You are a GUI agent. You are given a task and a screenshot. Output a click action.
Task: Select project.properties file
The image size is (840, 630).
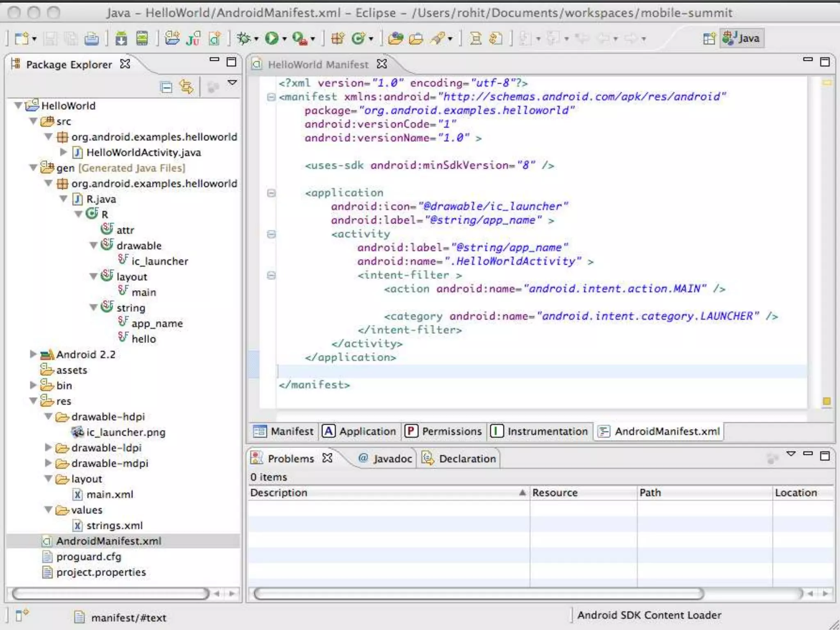(x=94, y=572)
